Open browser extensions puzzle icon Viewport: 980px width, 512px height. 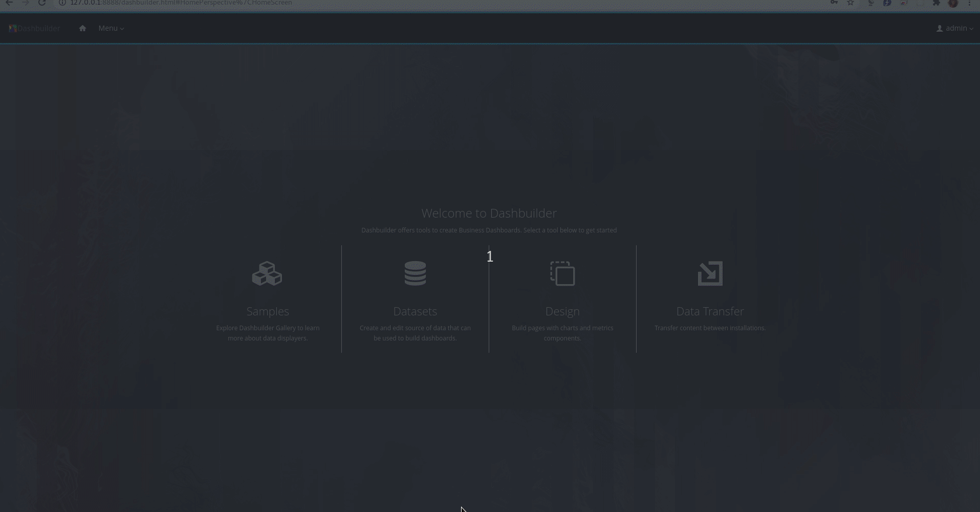click(x=937, y=3)
